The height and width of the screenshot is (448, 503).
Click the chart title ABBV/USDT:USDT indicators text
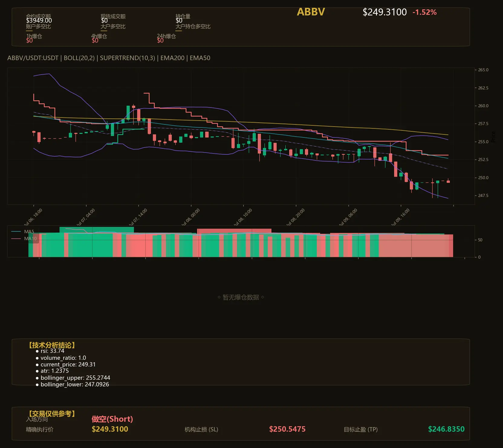[109, 58]
